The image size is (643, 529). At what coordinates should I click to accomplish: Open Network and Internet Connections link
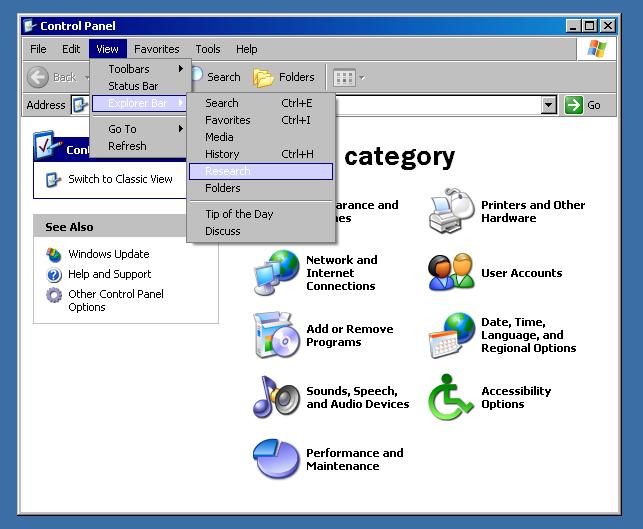click(342, 273)
